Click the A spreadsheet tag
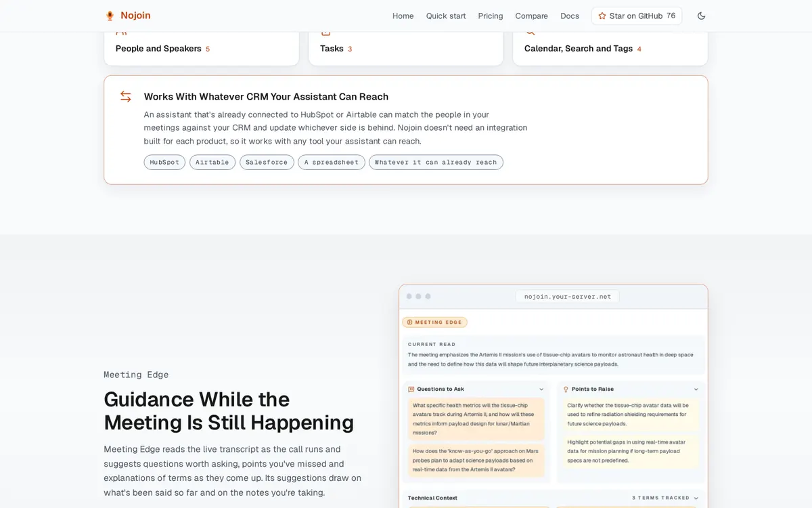 (x=332, y=162)
